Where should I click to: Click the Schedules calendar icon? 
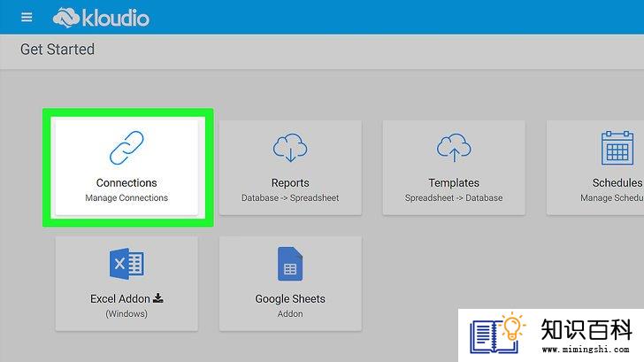tap(617, 148)
